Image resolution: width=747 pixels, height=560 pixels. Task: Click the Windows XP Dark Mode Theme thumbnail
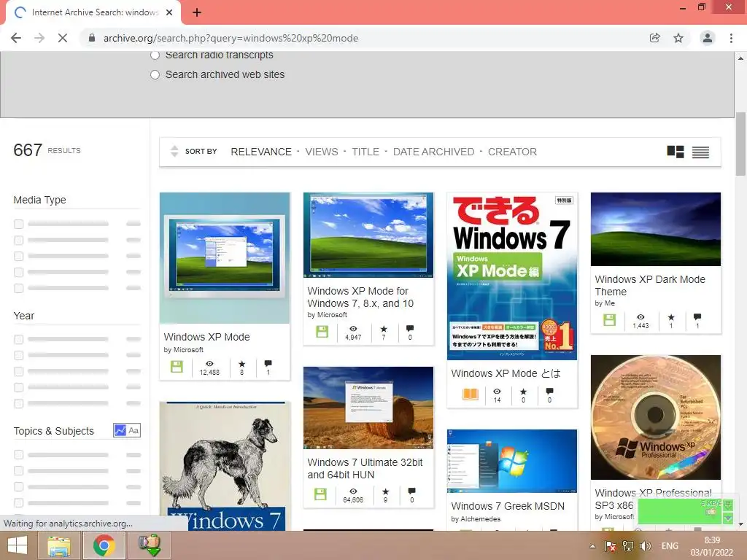tap(656, 229)
